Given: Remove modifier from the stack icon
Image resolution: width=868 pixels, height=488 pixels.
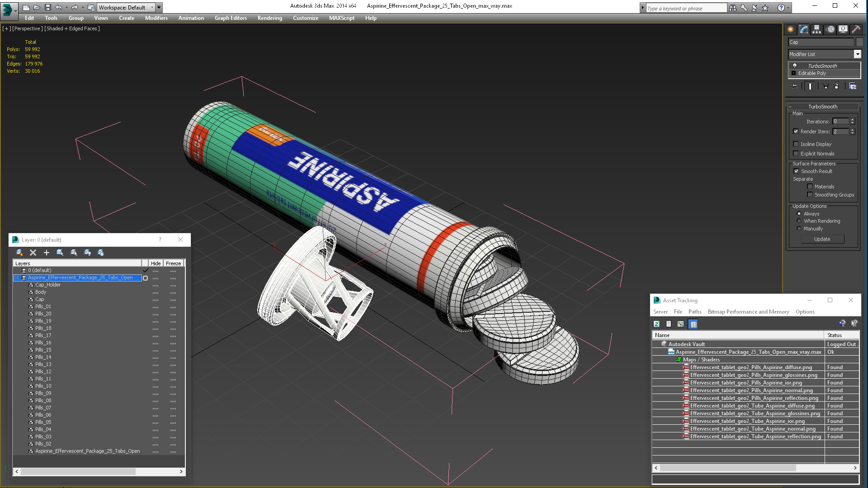Looking at the screenshot, I should (837, 86).
